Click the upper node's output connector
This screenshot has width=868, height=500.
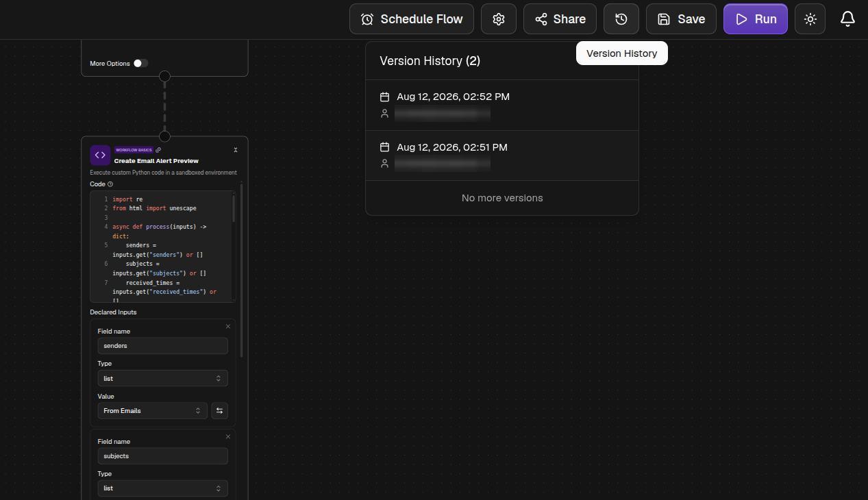pyautogui.click(x=164, y=76)
